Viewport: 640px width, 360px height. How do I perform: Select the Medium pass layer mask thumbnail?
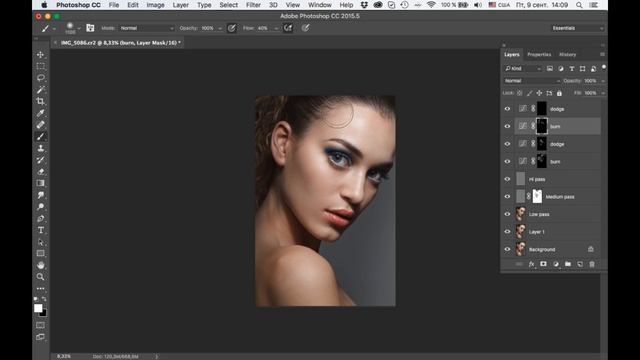click(537, 196)
